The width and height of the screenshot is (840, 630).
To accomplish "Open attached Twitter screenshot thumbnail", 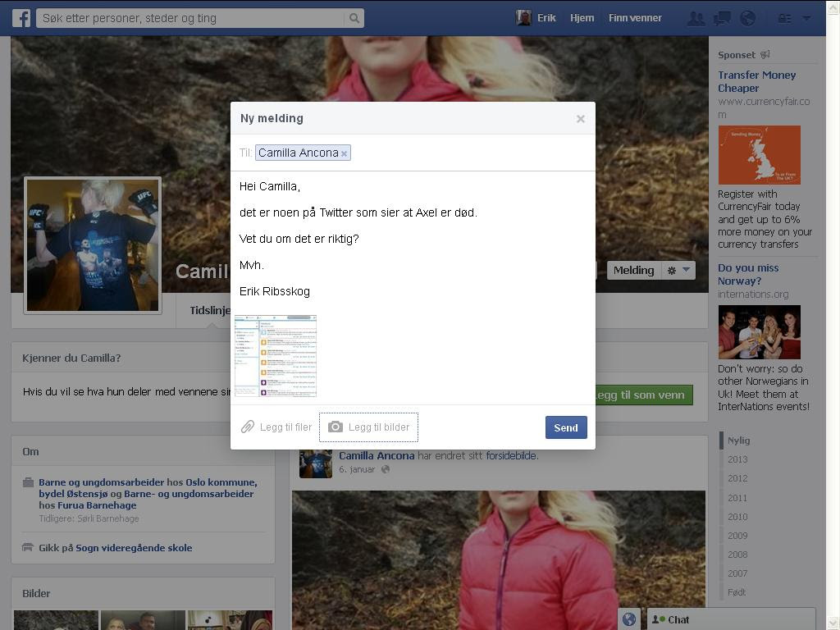I will tap(276, 356).
